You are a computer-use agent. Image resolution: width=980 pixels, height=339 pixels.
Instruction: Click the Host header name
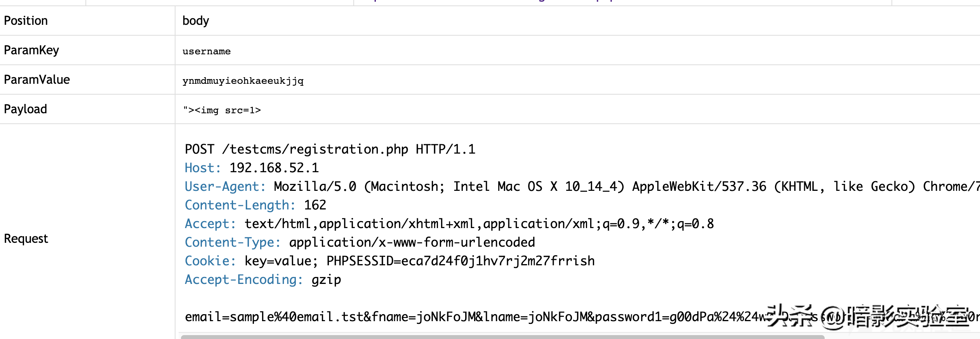coord(203,168)
